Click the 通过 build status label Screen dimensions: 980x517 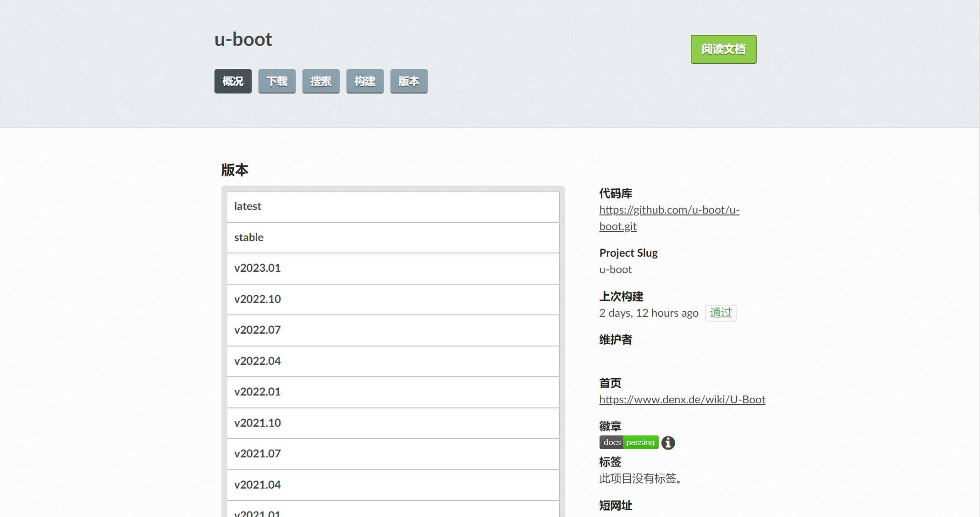(x=721, y=313)
